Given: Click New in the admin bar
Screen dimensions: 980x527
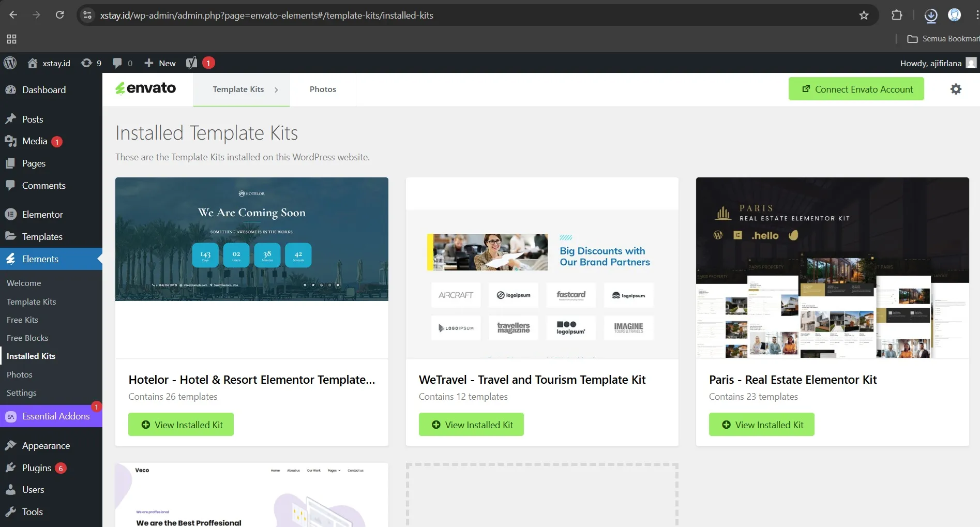Looking at the screenshot, I should point(160,63).
